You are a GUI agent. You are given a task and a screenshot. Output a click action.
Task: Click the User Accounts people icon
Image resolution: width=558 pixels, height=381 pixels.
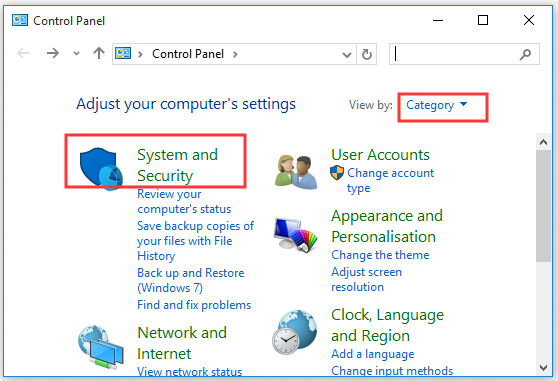[296, 172]
